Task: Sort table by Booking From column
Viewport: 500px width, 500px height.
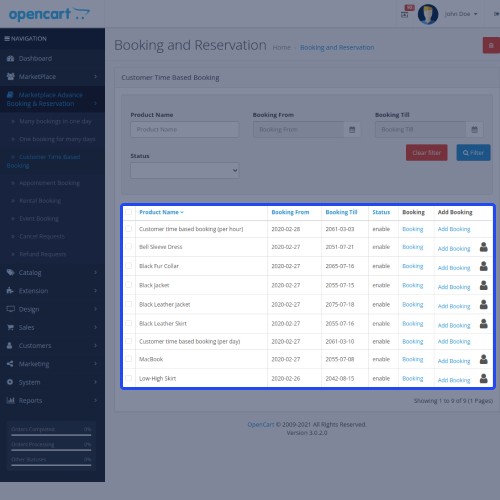Action: pos(290,212)
